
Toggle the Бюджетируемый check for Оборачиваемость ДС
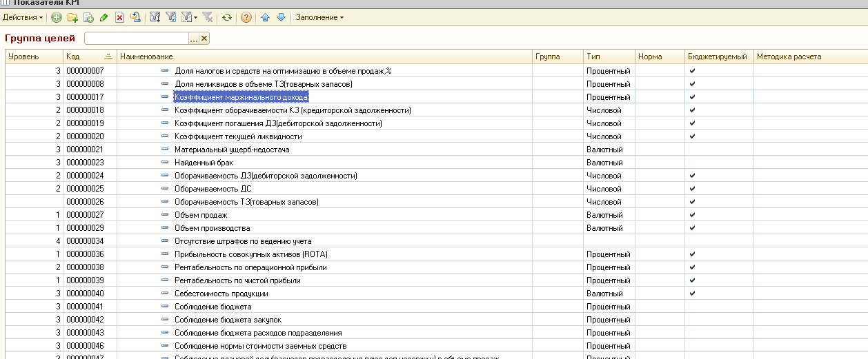coord(692,189)
